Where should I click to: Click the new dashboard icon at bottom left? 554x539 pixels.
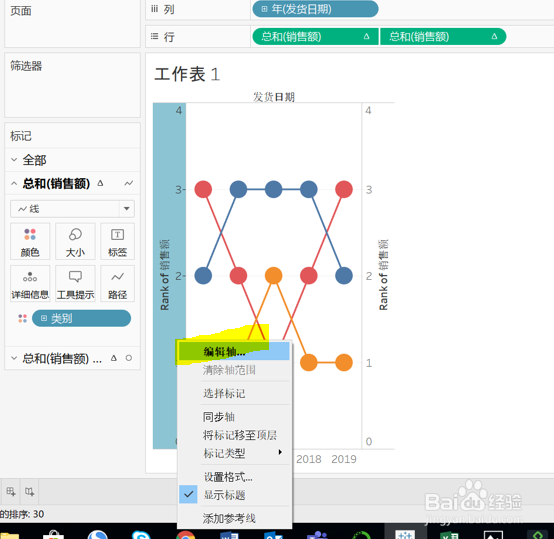29,491
